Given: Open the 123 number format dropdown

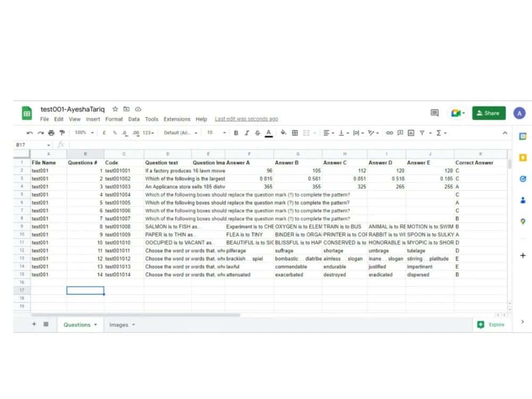Looking at the screenshot, I should 148,133.
